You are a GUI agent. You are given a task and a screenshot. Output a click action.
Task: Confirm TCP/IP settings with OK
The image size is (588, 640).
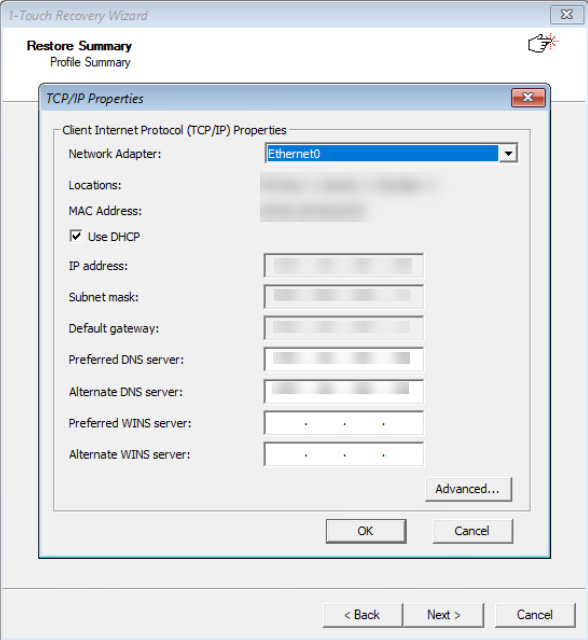tap(366, 531)
